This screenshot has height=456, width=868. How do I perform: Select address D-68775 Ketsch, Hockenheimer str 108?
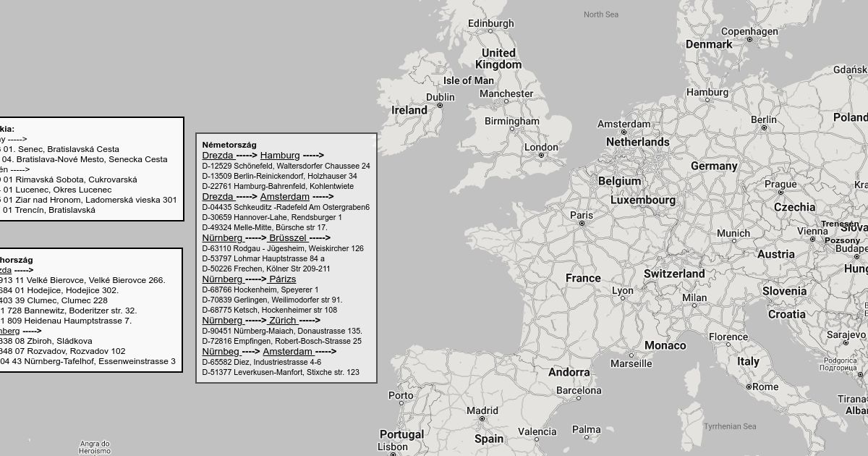pos(270,310)
